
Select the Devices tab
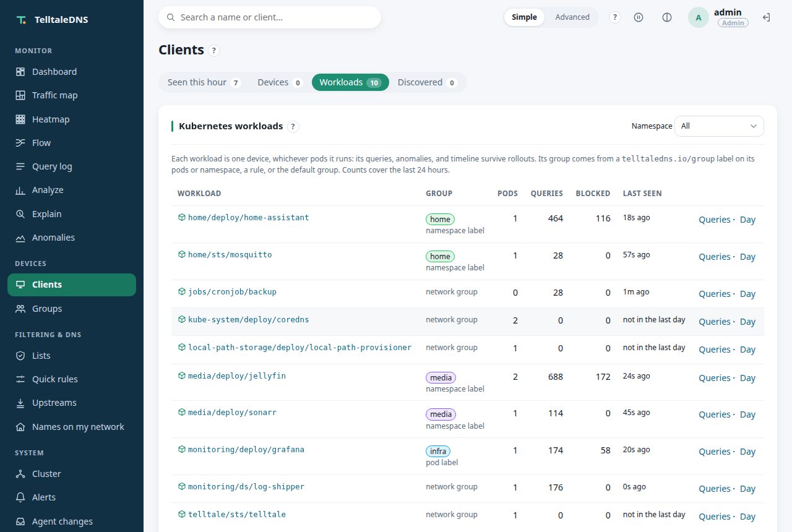pyautogui.click(x=280, y=82)
